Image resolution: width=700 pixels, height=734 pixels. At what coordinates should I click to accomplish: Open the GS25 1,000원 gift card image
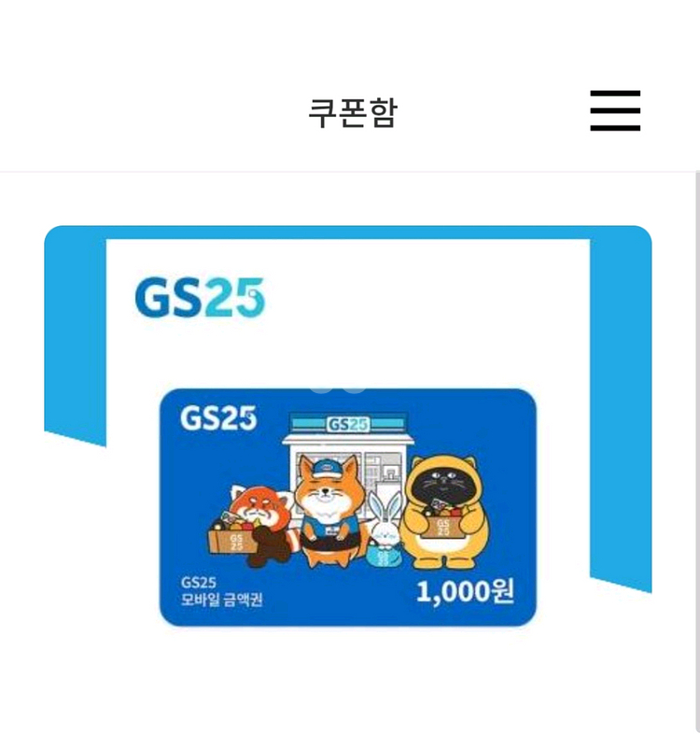pos(347,507)
